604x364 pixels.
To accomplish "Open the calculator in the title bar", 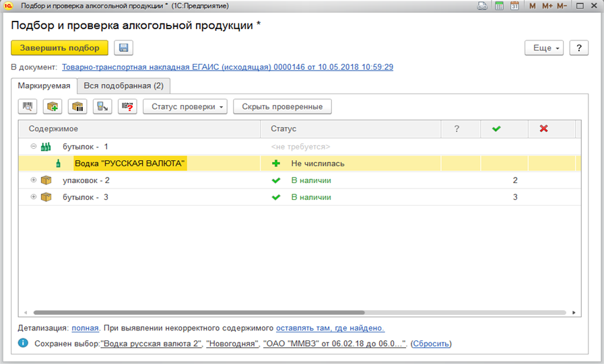I will click(x=500, y=6).
